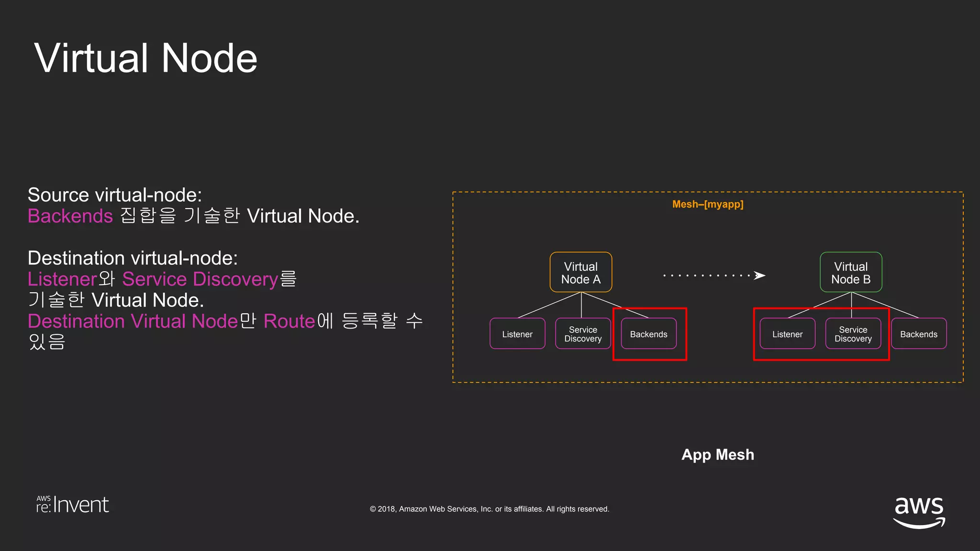This screenshot has height=551, width=980.
Task: Select Service Discovery under Virtual Node B
Action: 853,334
